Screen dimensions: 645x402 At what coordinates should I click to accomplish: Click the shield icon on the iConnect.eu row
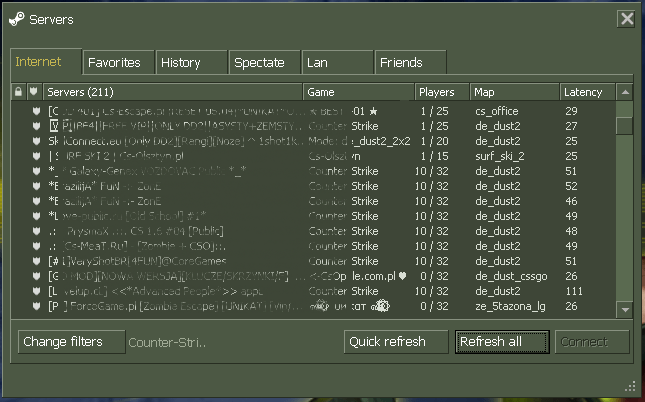(37, 141)
